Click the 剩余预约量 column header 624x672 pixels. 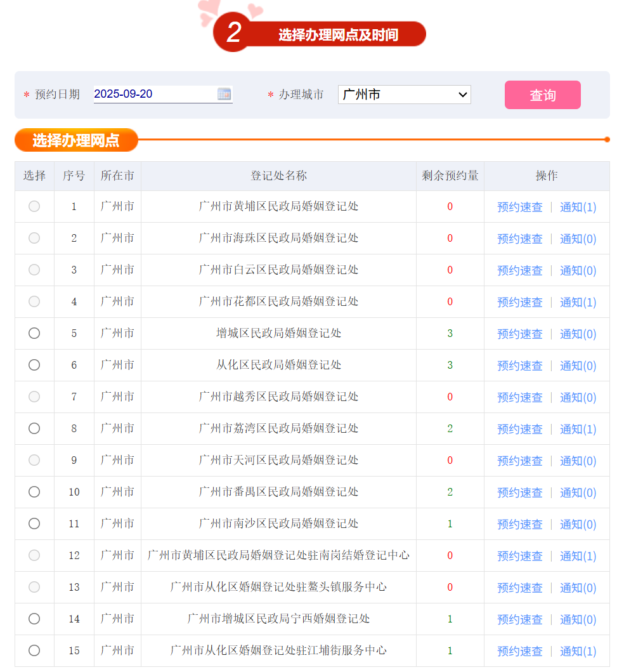(x=450, y=176)
